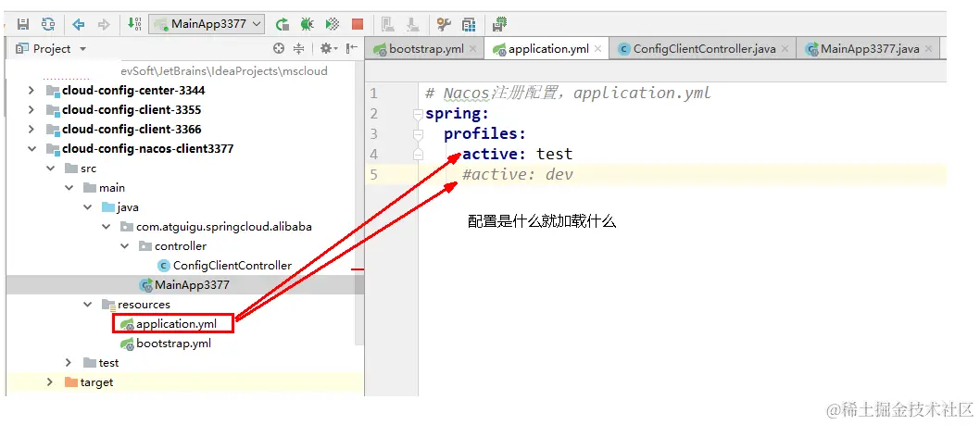Fold the spring: block at line 2
980x425 pixels.
pyautogui.click(x=418, y=115)
